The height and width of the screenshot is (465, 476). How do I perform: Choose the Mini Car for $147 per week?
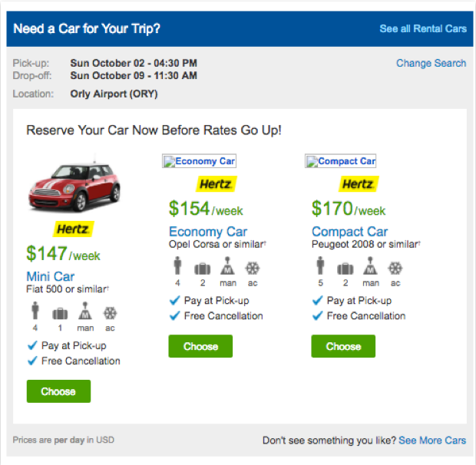[58, 391]
